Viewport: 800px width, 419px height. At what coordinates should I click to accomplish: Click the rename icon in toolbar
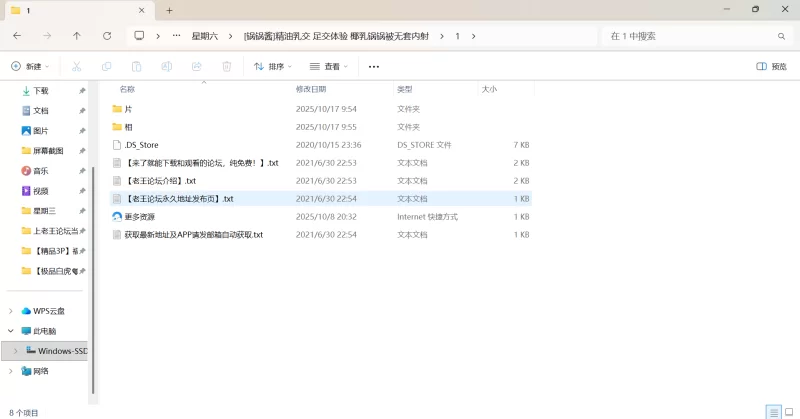click(166, 66)
